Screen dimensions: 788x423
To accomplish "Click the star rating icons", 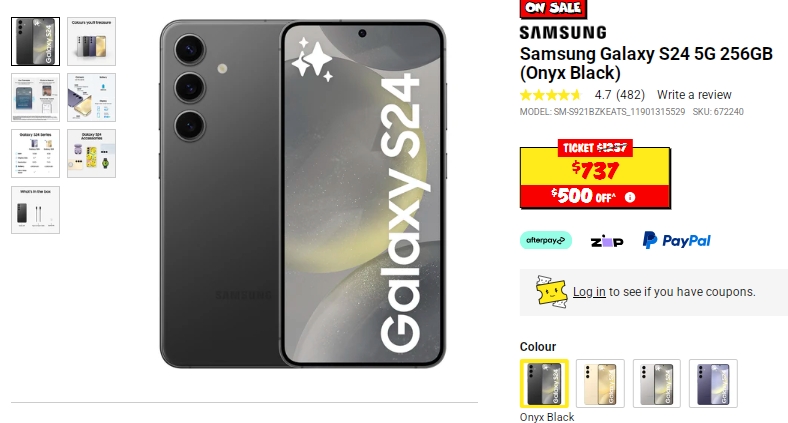I will [550, 94].
